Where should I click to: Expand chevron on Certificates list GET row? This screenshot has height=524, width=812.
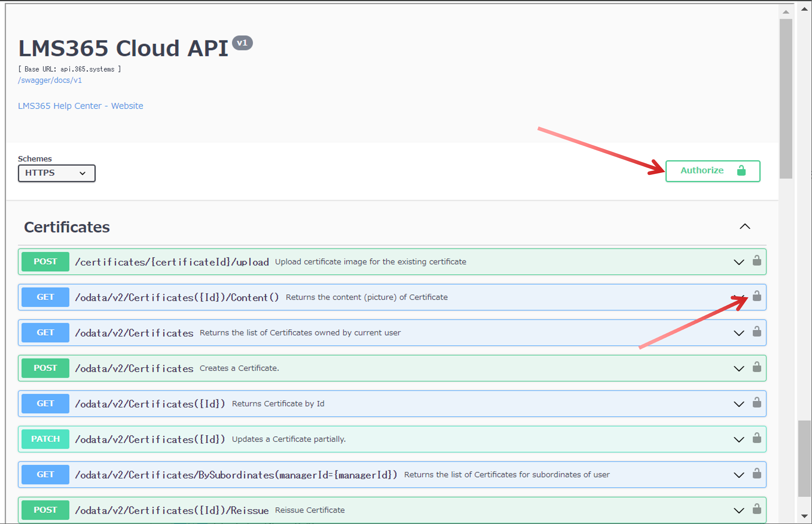(739, 333)
